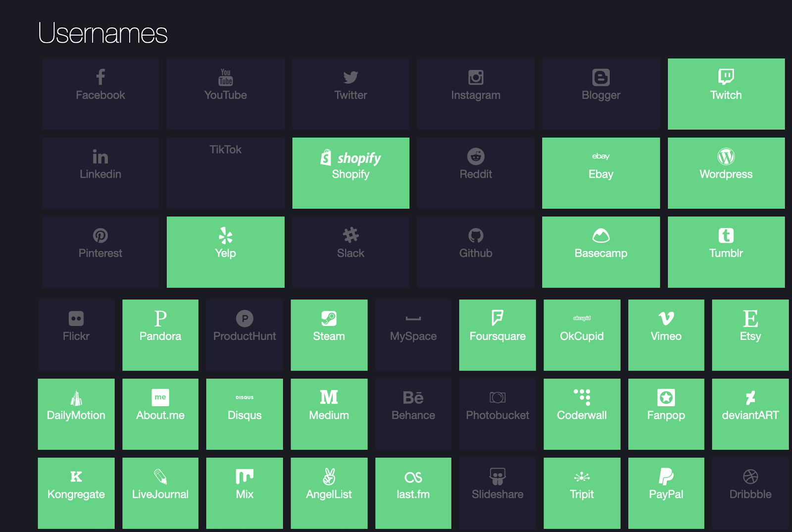Open the TikTok username tile
The image size is (792, 532).
226,173
